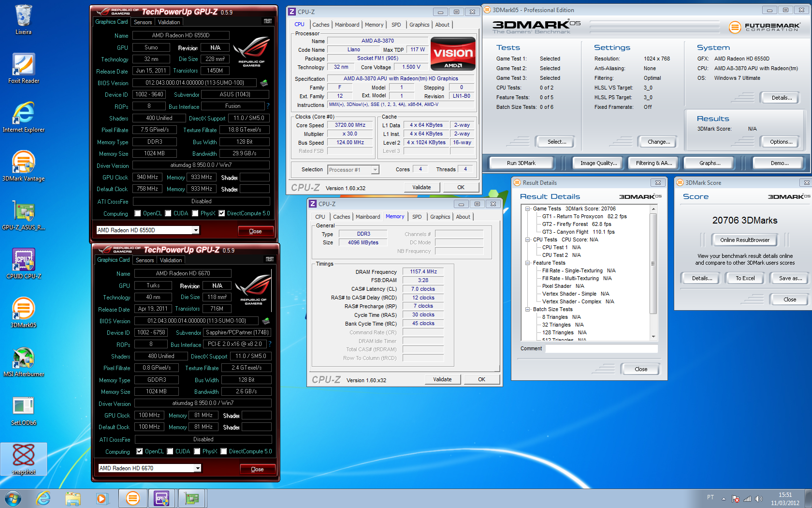
Task: Open Windows Media Player from the taskbar
Action: coord(102,498)
